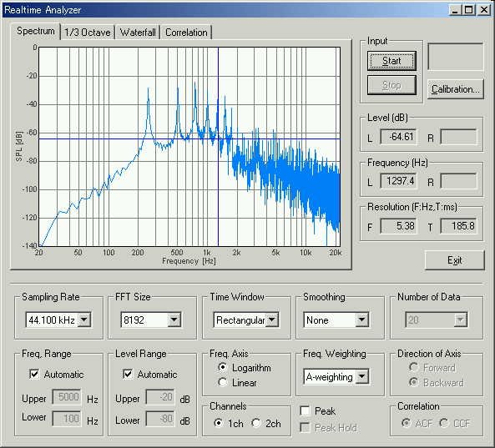
Task: Click the Exit button
Action: pyautogui.click(x=455, y=260)
